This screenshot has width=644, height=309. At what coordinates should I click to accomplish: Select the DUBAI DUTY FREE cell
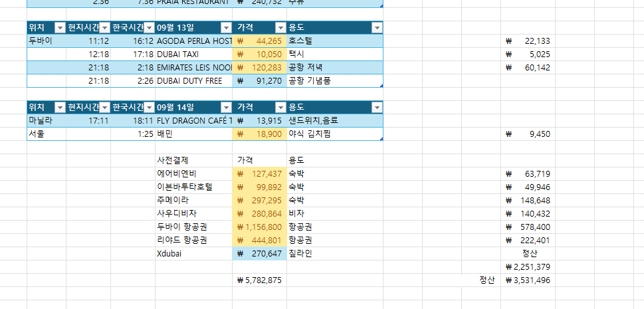193,81
